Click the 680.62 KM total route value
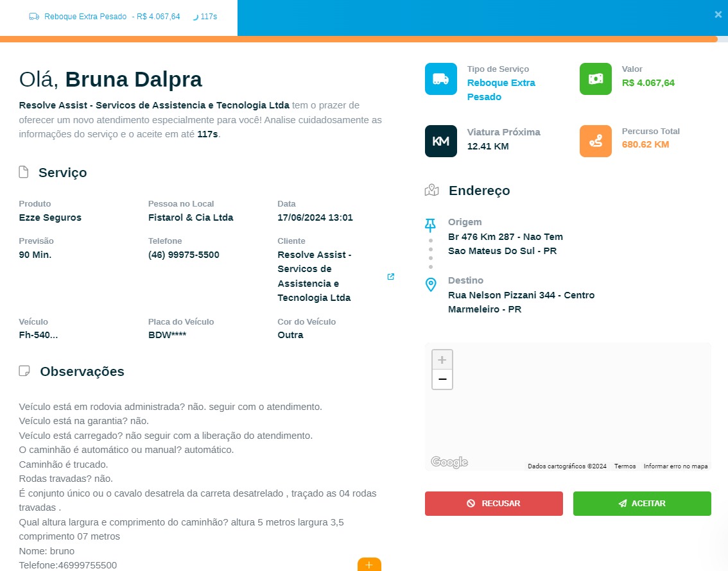 pos(645,144)
